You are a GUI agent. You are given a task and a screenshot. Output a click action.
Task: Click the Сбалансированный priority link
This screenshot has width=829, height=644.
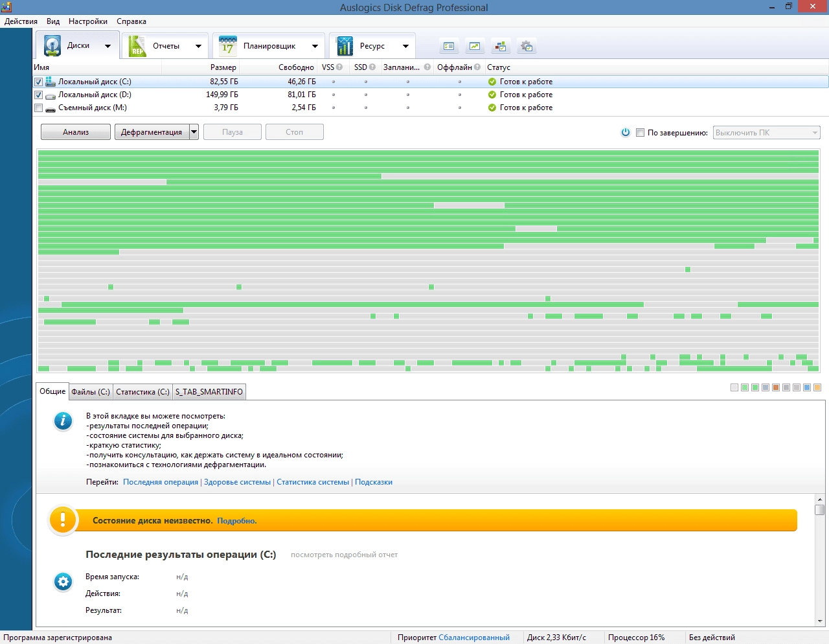coord(474,638)
